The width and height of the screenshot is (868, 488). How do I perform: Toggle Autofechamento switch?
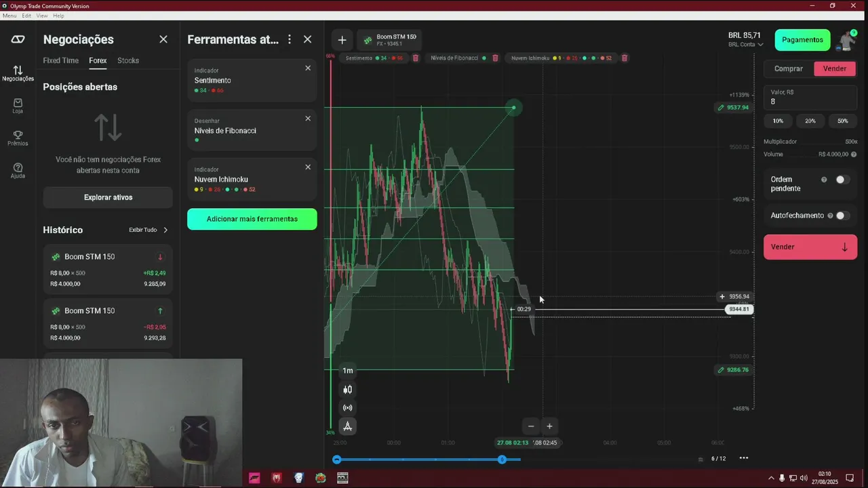[x=842, y=216]
